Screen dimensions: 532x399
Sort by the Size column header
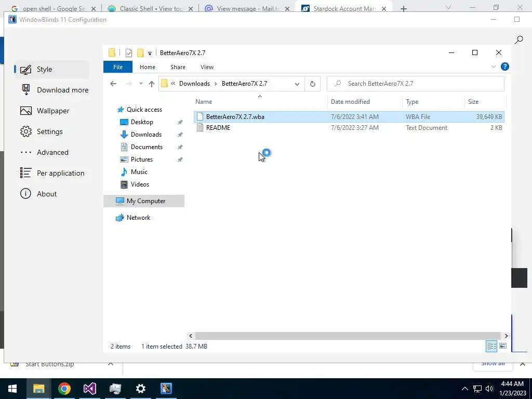[485, 102]
